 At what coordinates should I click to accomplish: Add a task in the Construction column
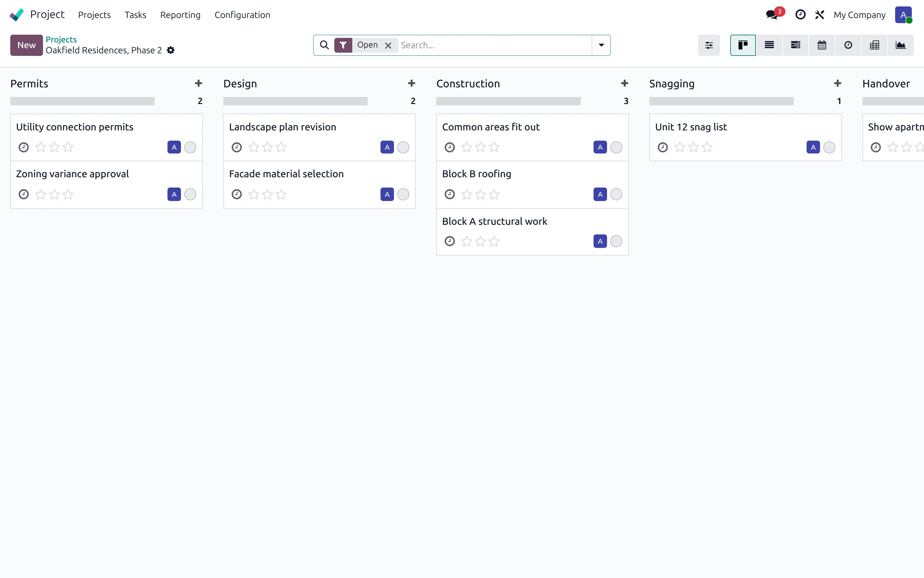click(625, 83)
